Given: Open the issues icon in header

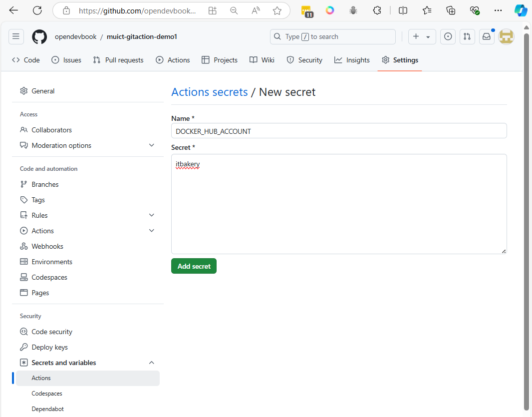Looking at the screenshot, I should pos(448,36).
